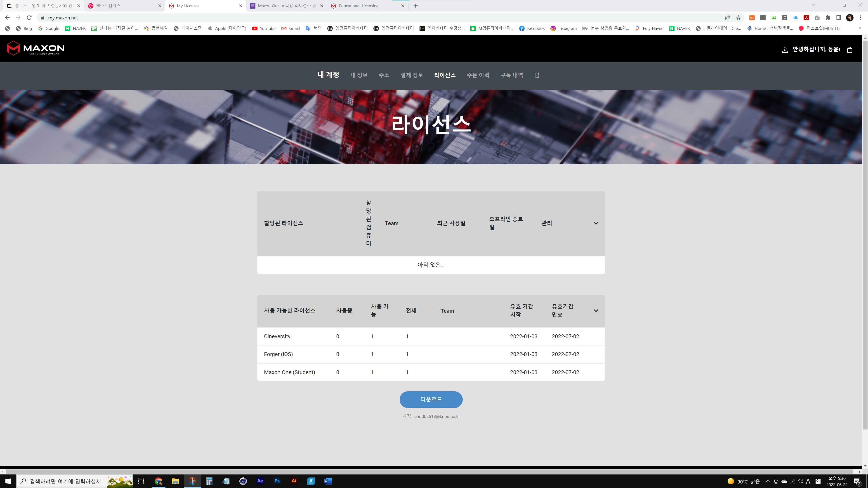868x488 pixels.
Task: Click the browser back arrow
Action: tap(7, 18)
